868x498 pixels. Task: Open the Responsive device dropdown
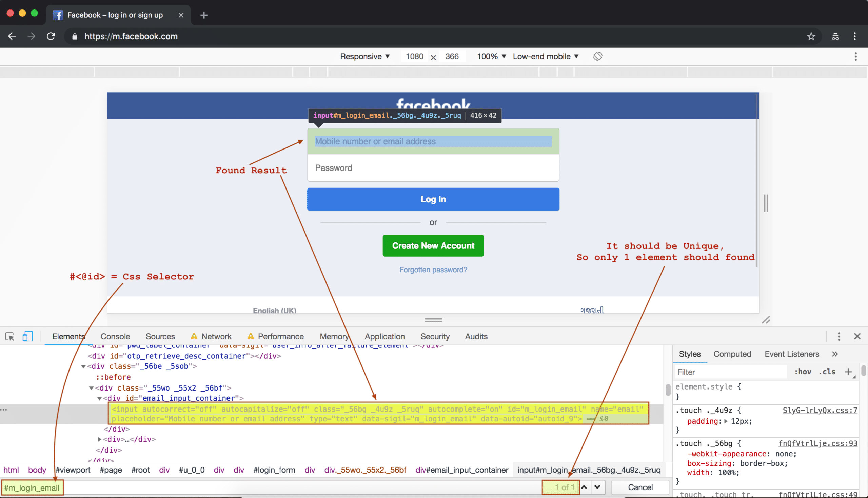point(364,56)
